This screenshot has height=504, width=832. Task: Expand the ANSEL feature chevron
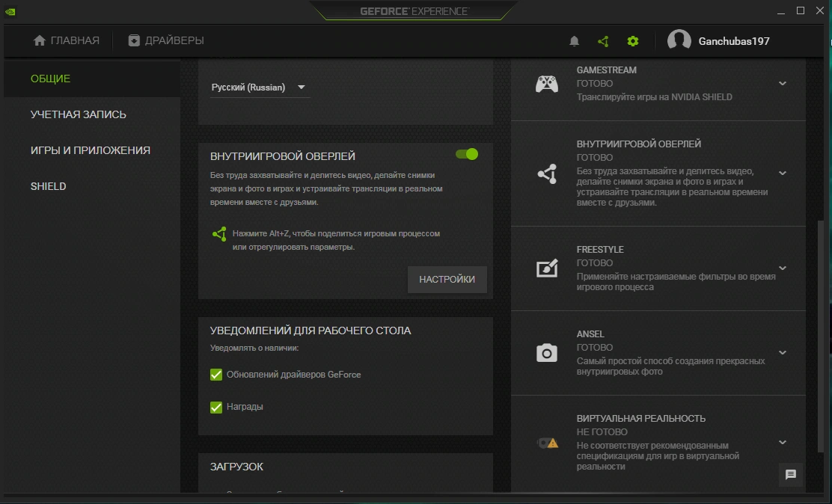(783, 352)
